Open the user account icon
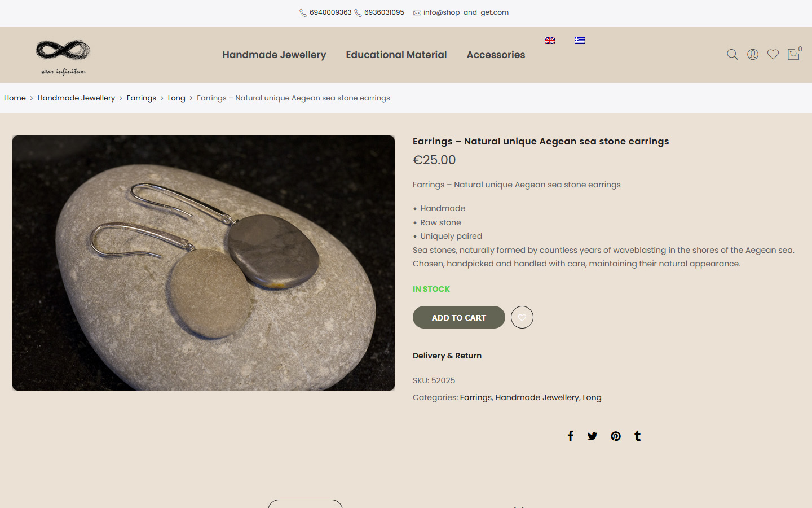 point(752,55)
